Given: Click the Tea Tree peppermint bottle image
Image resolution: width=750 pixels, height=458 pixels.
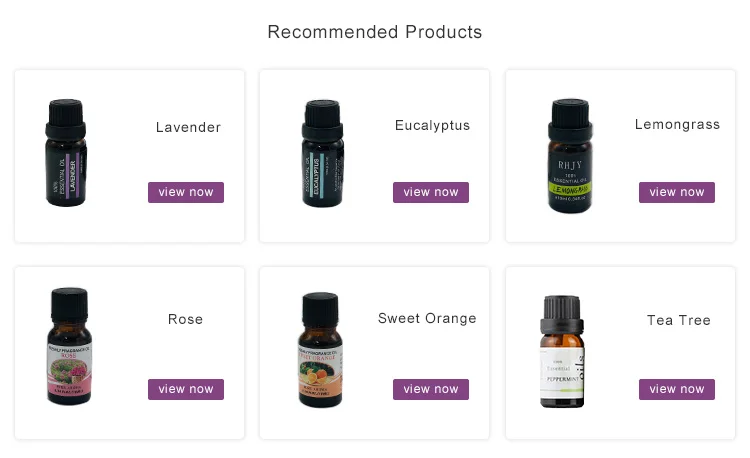Looking at the screenshot, I should pos(562,351).
